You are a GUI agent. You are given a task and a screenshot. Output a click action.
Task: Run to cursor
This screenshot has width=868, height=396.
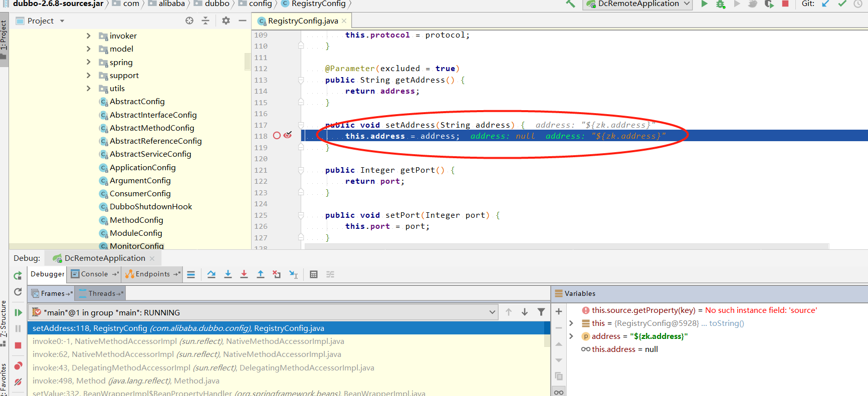tap(294, 274)
